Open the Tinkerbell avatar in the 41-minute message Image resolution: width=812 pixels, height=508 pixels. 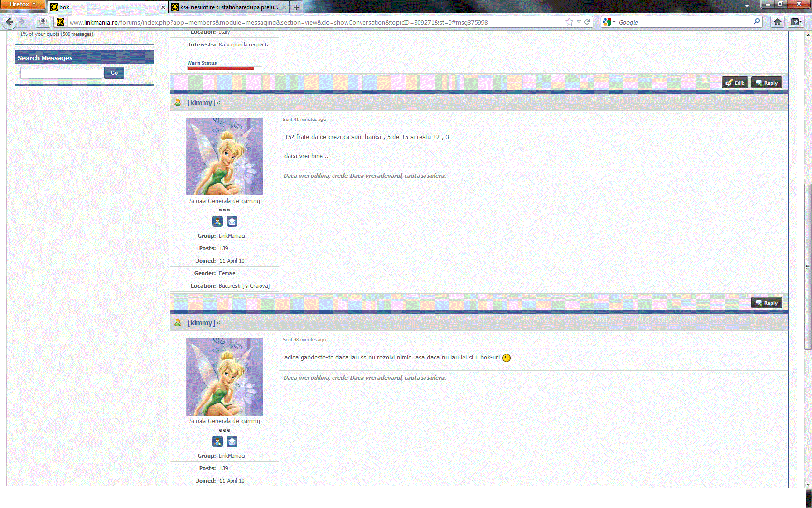coord(225,157)
